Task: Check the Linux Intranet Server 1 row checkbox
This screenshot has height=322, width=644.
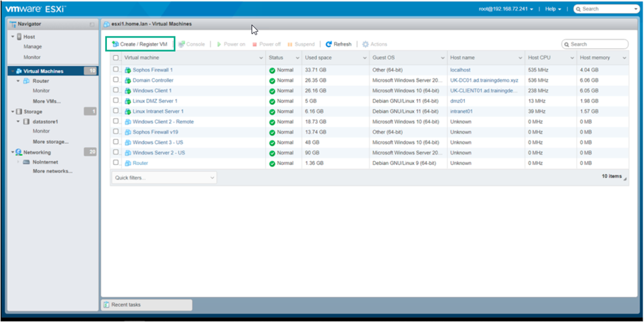Action: pyautogui.click(x=116, y=111)
